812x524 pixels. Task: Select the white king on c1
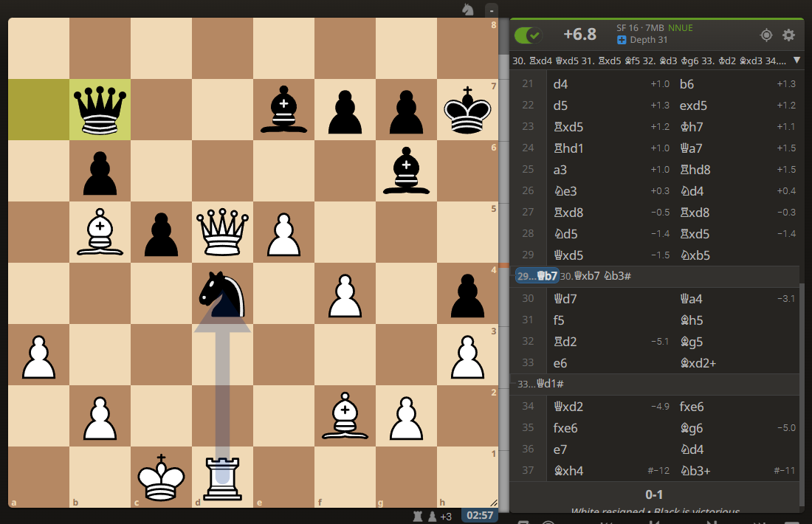[161, 477]
